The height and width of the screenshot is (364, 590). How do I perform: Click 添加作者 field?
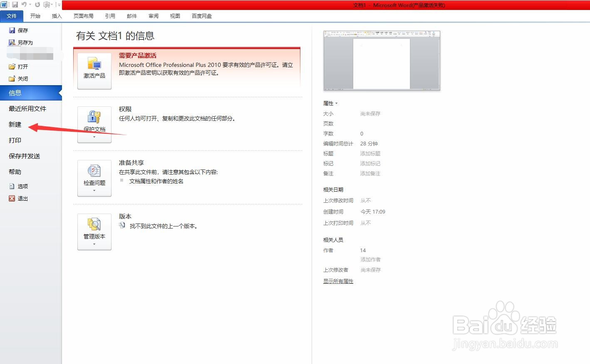[x=370, y=259]
